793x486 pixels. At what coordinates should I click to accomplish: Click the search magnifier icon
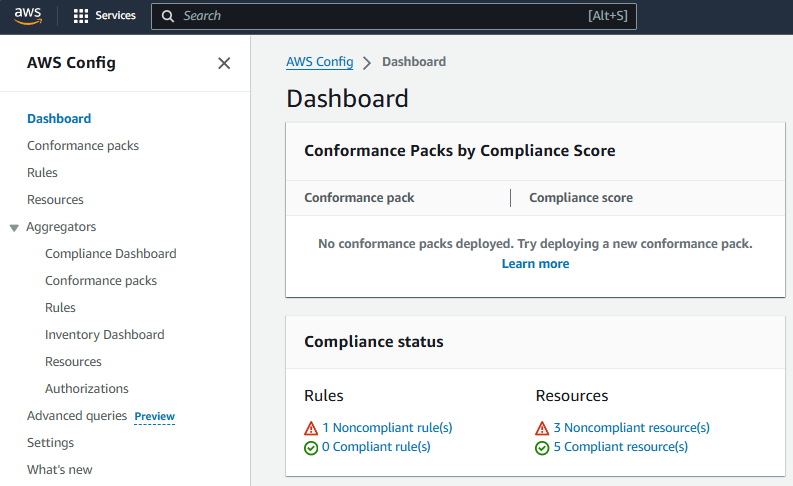[167, 16]
